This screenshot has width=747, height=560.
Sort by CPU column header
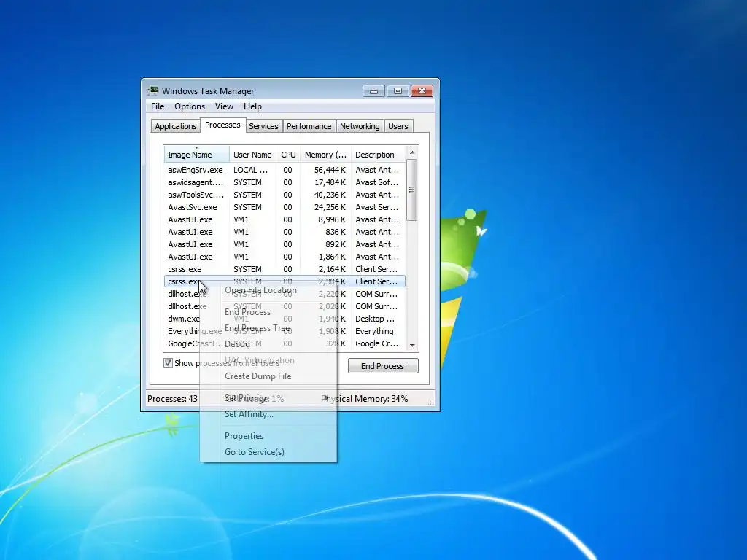tap(288, 155)
